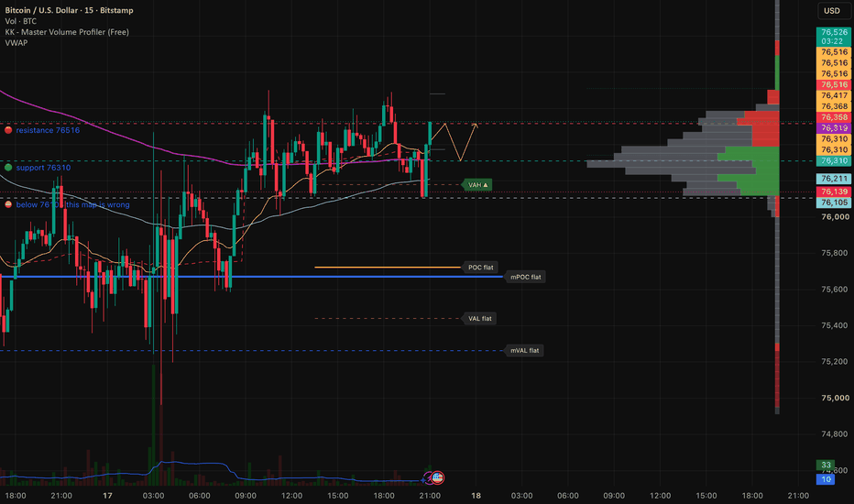
Task: Click the blue 10 badge on price axis
Action: 826,479
